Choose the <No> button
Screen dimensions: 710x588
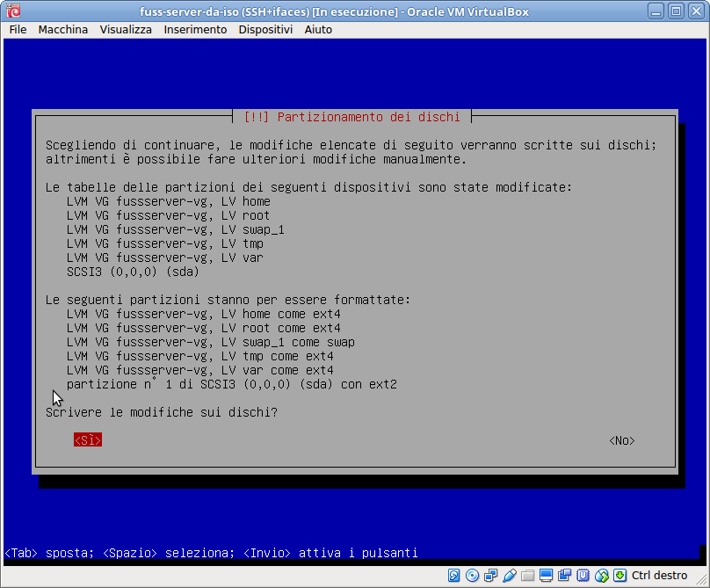622,440
